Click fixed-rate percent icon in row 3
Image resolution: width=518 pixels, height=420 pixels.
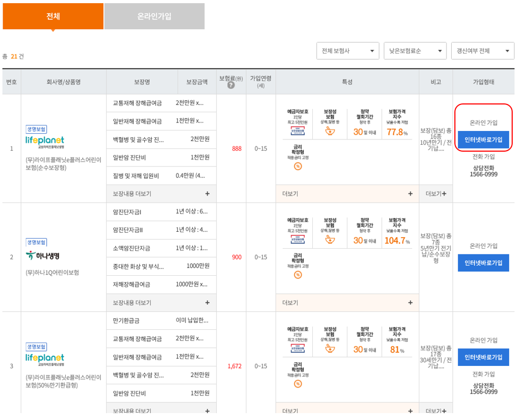pos(297,383)
